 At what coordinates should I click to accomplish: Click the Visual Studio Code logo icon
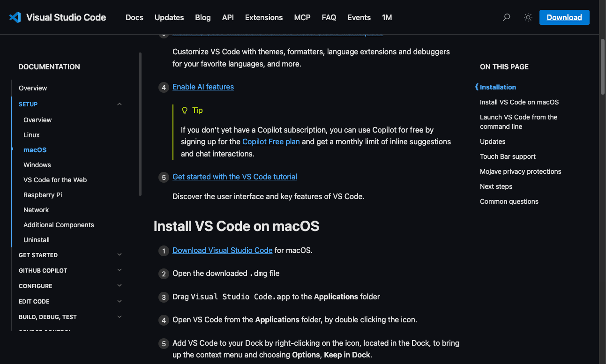[x=15, y=17]
